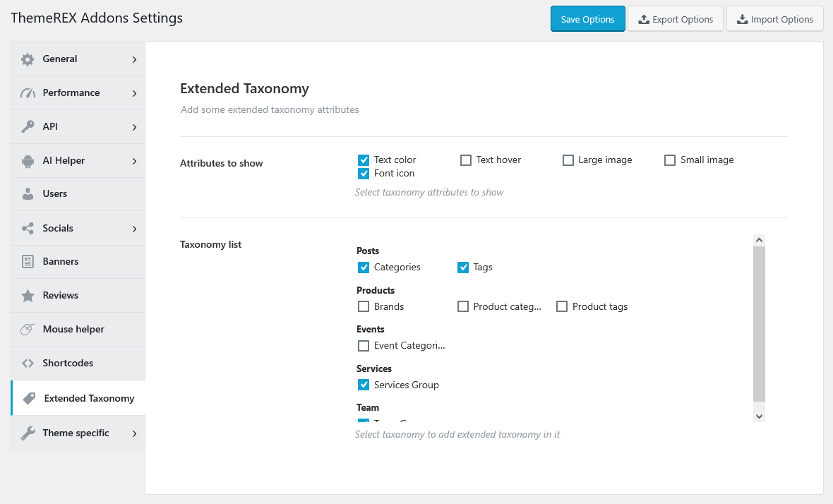Expand the Socials section chevron
This screenshot has width=833, height=504.
(134, 229)
